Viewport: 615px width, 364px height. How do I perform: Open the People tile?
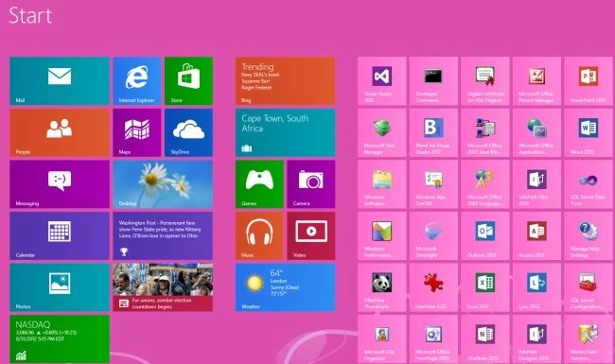[60, 132]
